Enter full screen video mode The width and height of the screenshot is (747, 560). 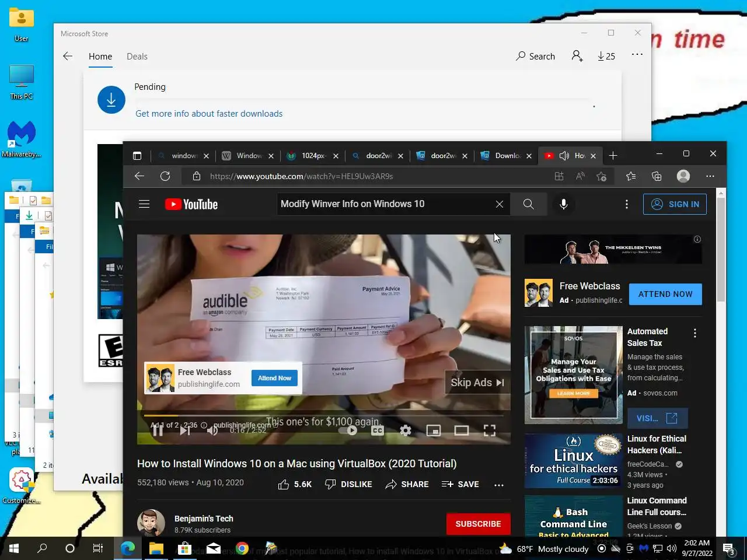pos(490,430)
